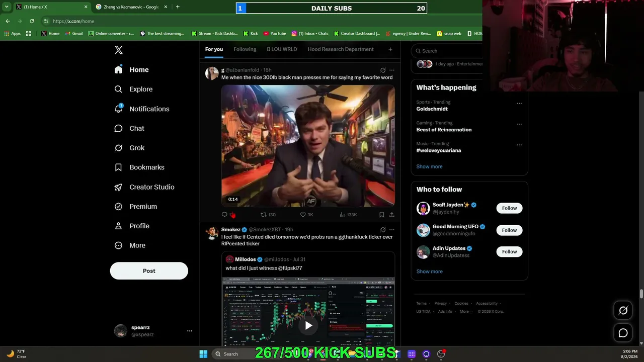Open account options next to spearrz
This screenshot has width=644, height=362.
190,331
